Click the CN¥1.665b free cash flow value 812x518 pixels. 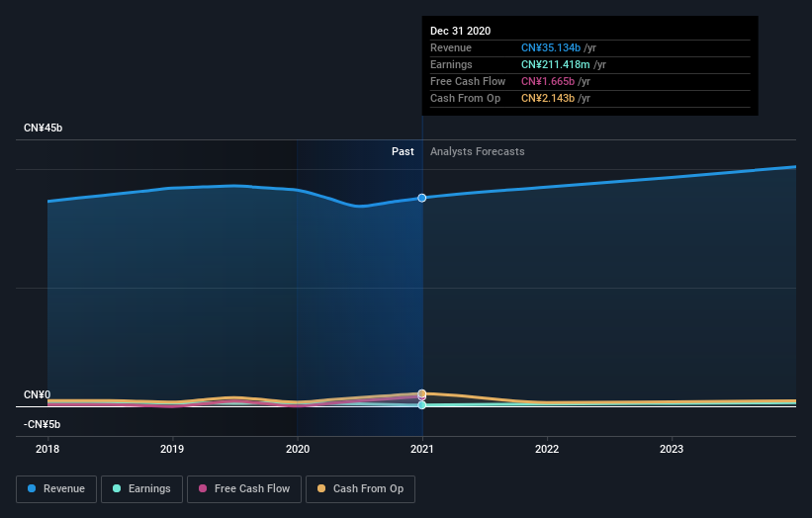pos(548,81)
